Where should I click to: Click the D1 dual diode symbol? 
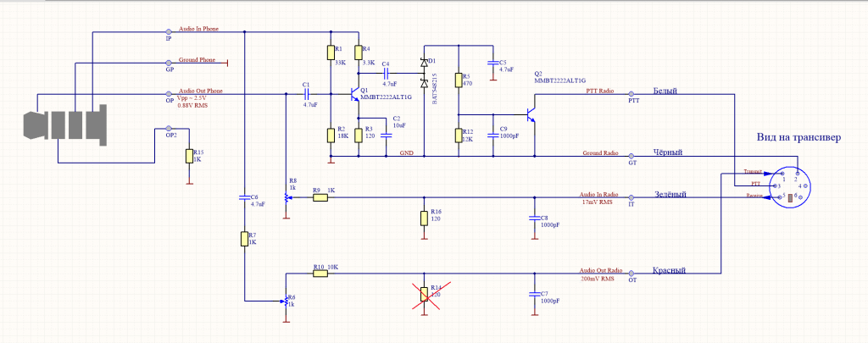(x=423, y=72)
